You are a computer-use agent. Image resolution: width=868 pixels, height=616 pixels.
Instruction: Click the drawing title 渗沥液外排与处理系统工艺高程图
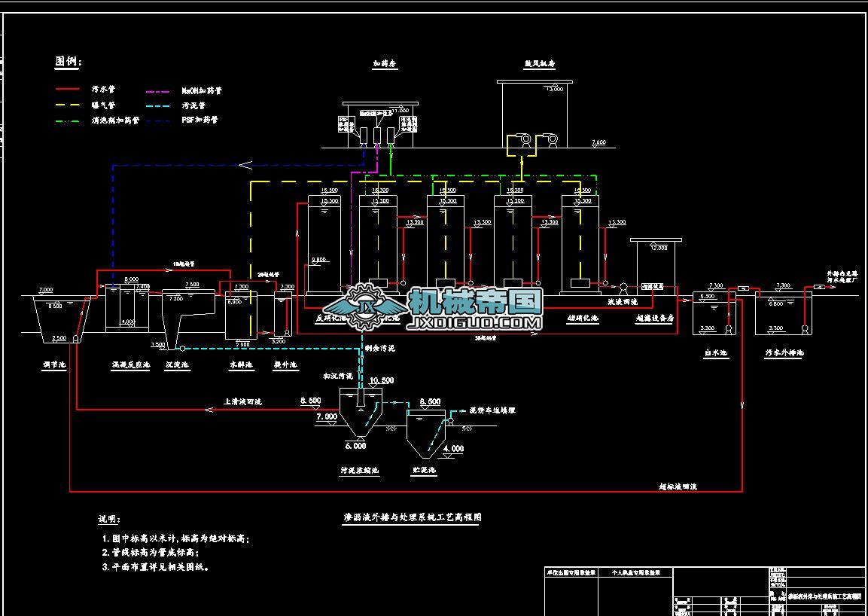(x=412, y=518)
